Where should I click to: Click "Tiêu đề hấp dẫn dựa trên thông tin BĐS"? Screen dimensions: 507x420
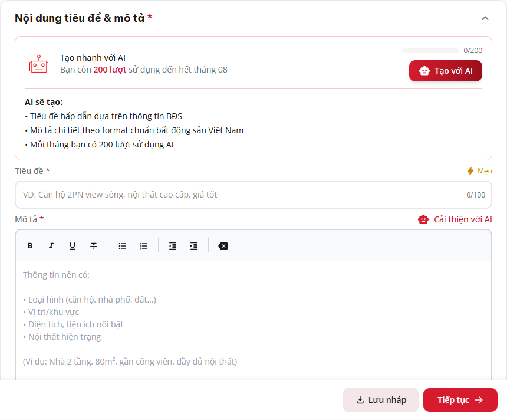pyautogui.click(x=104, y=116)
